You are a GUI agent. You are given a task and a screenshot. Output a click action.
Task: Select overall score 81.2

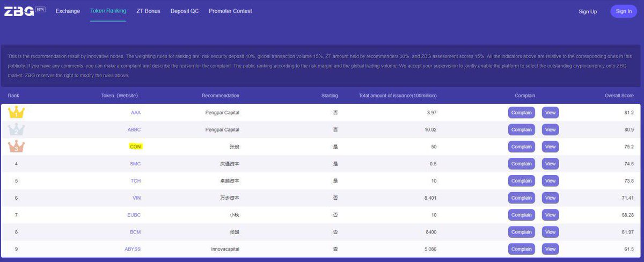(629, 113)
